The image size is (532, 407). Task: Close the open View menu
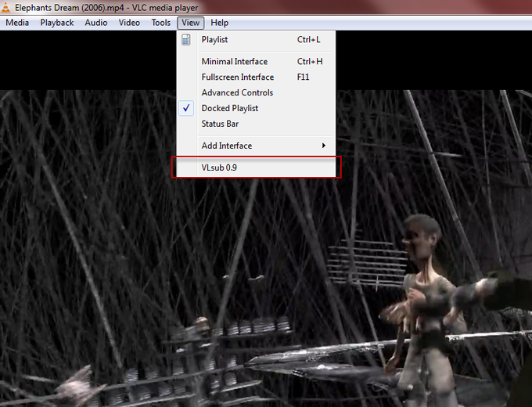(x=190, y=23)
